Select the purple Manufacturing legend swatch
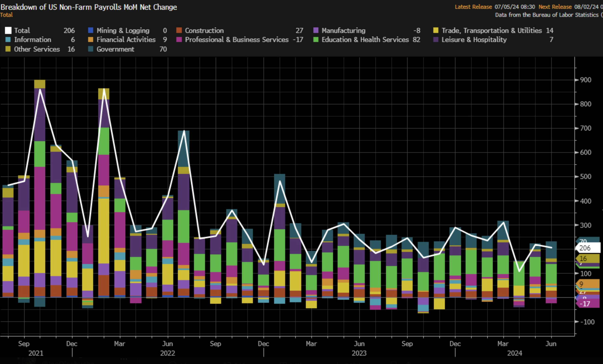 click(x=316, y=30)
